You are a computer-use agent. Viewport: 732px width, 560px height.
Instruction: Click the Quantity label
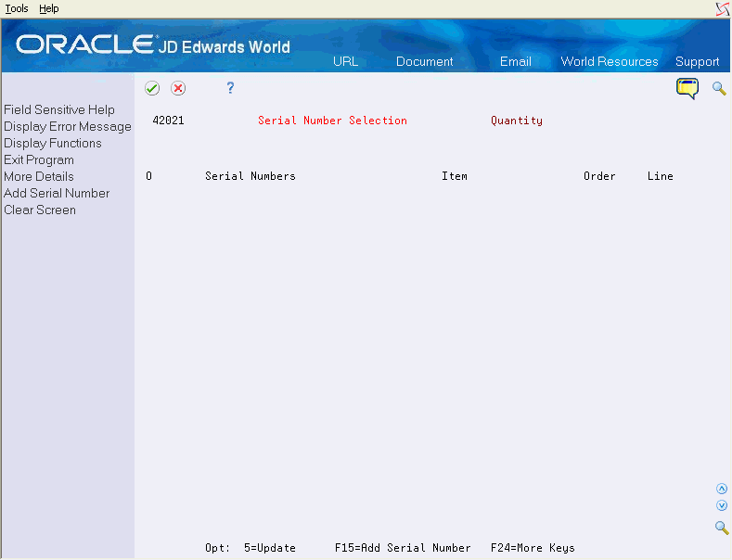point(517,121)
